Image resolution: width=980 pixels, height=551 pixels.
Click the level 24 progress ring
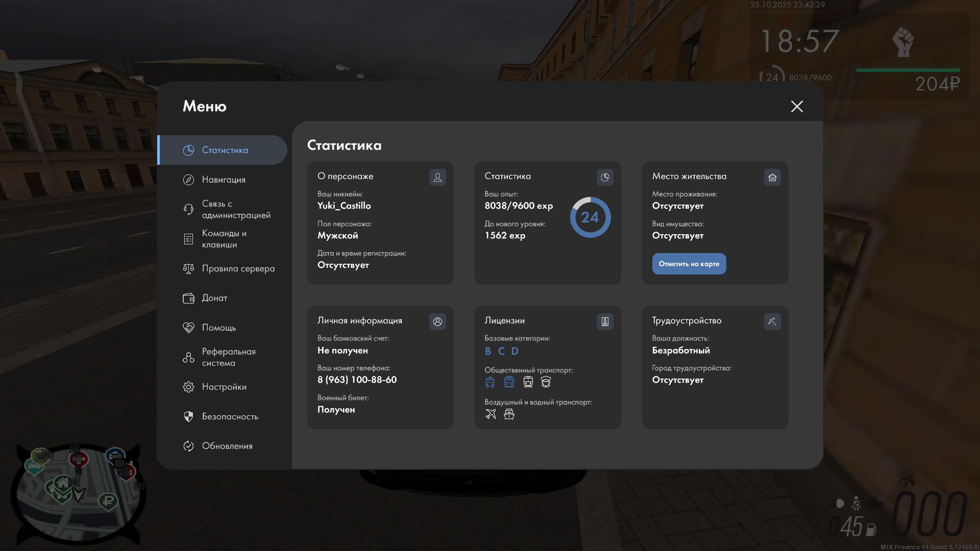tap(590, 217)
